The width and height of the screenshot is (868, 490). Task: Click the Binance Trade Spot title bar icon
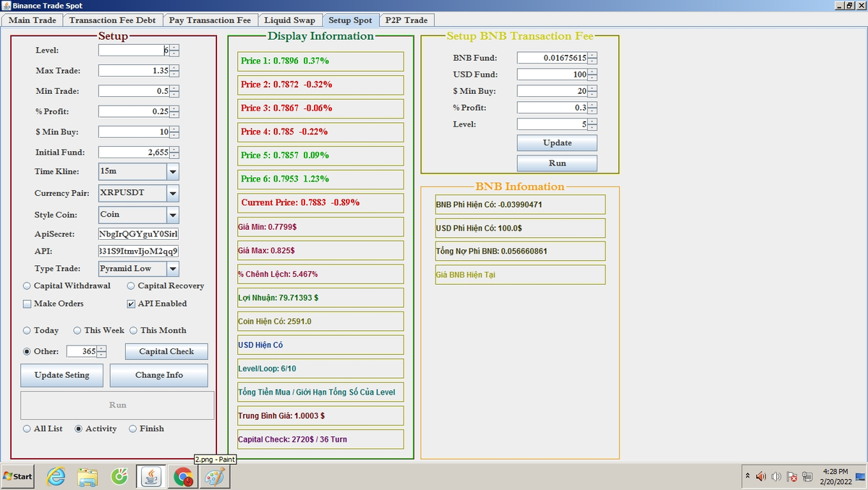click(7, 5)
